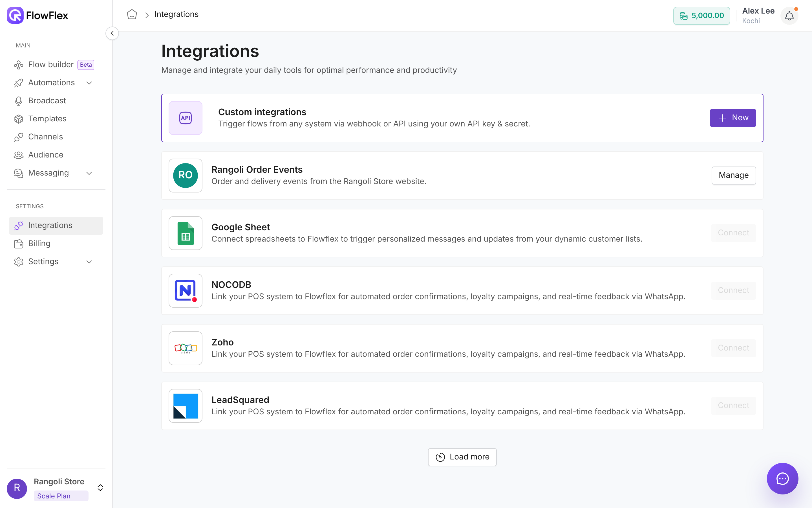Screen dimensions: 812x508
Task: Click the Broadcast microphone icon
Action: pos(18,101)
